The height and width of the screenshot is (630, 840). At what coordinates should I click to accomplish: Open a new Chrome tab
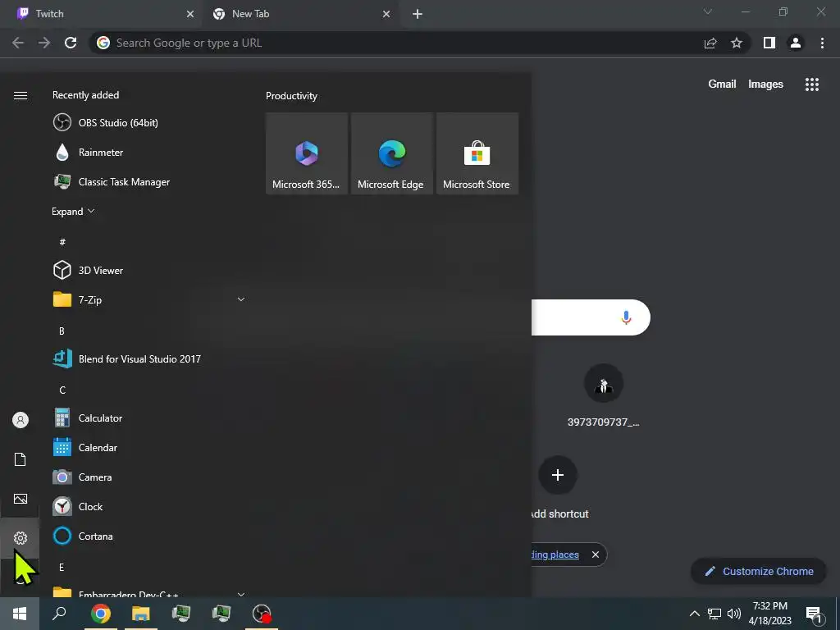418,15
